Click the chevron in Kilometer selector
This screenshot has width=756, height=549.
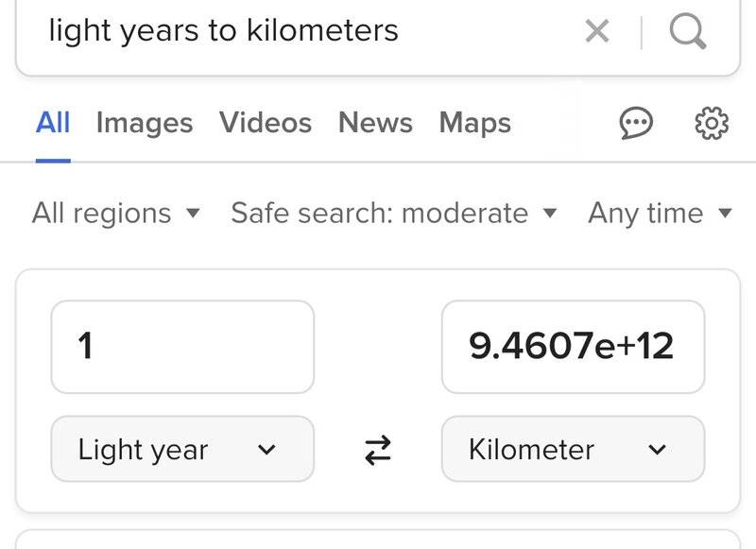point(658,450)
